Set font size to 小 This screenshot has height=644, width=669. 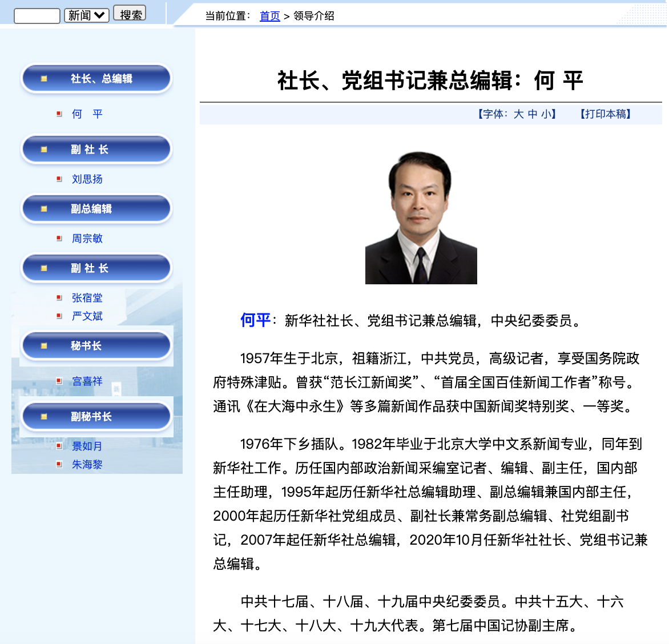pos(546,114)
